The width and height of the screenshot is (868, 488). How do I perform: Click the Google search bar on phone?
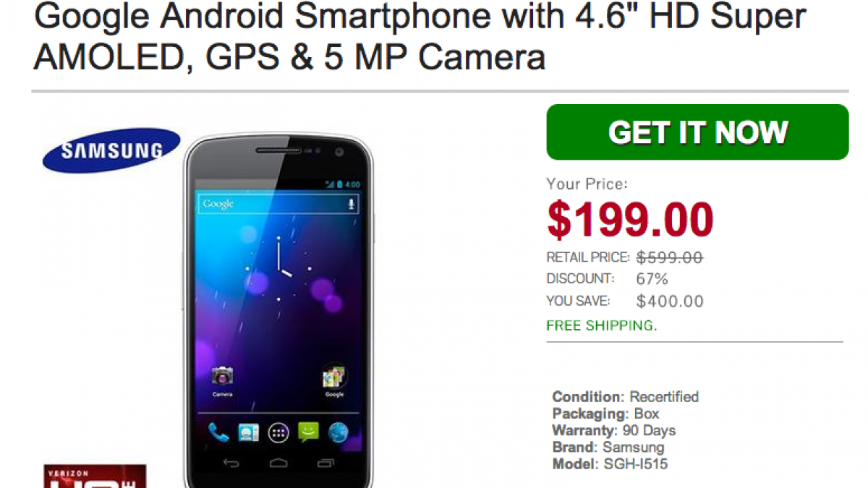278,204
